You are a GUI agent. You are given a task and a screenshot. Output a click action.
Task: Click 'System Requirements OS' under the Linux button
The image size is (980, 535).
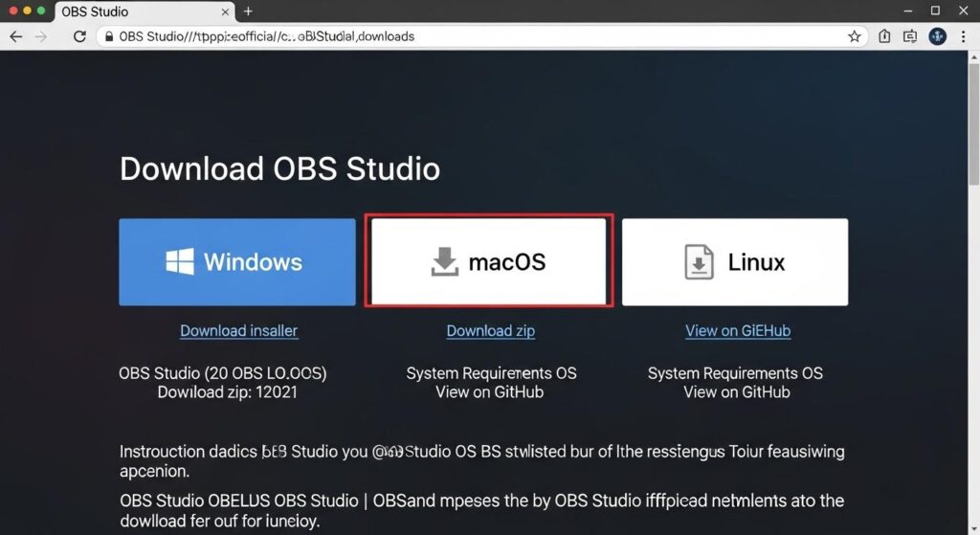point(735,373)
